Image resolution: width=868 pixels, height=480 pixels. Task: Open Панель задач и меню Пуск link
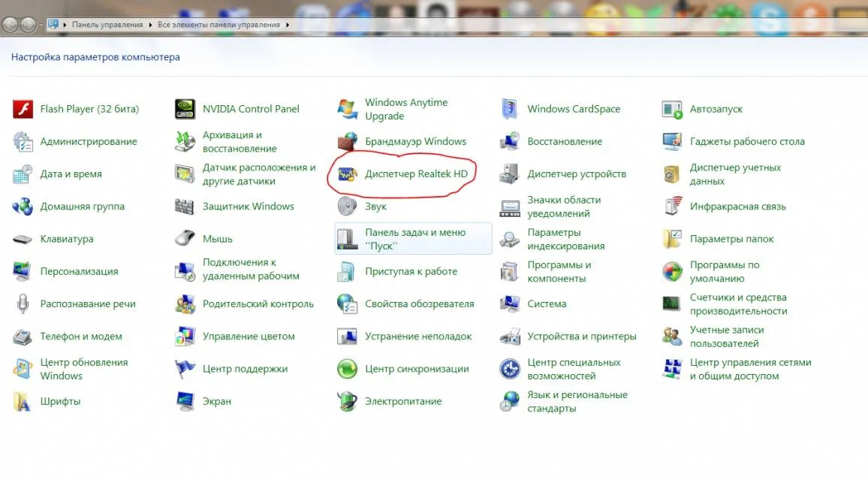(x=415, y=239)
